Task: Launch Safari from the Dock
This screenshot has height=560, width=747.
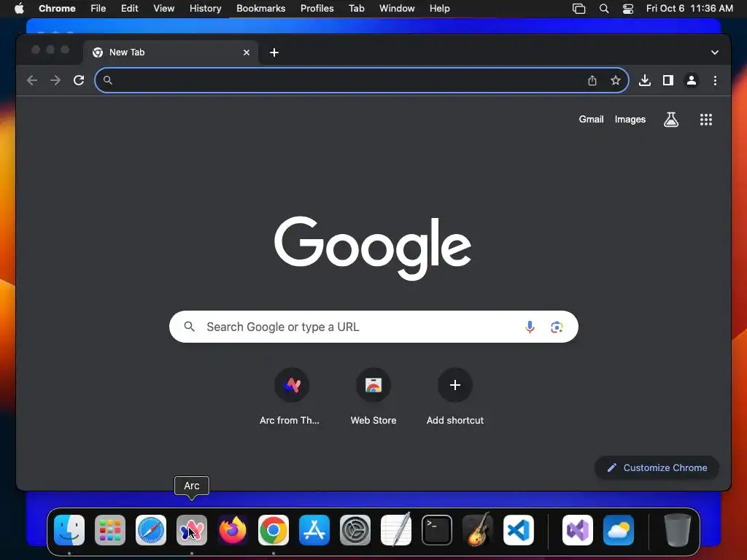Action: [x=151, y=530]
